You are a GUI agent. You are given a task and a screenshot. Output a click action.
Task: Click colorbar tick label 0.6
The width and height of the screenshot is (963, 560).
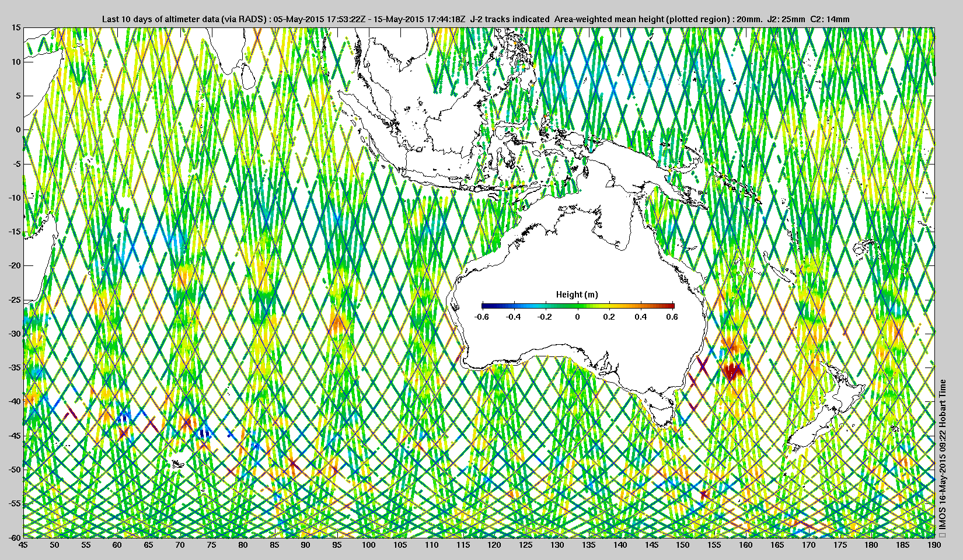[x=672, y=317]
